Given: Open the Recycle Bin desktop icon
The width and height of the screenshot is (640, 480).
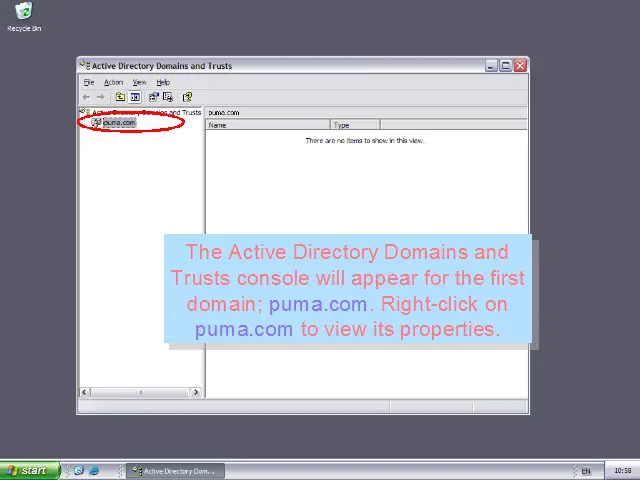Looking at the screenshot, I should coord(24,17).
